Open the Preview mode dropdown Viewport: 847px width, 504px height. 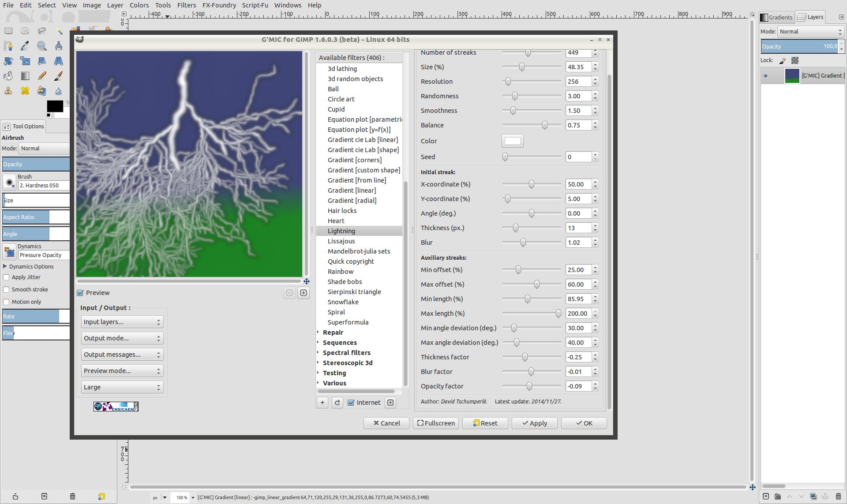point(122,371)
